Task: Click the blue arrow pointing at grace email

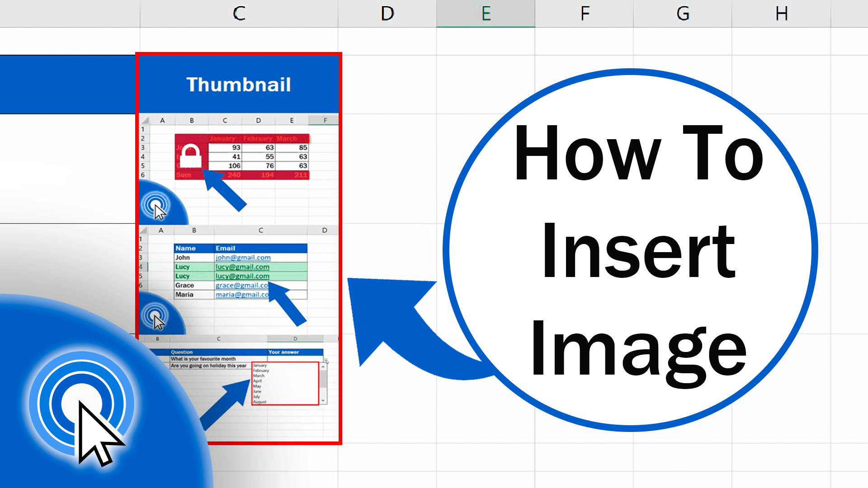Action: (x=287, y=303)
